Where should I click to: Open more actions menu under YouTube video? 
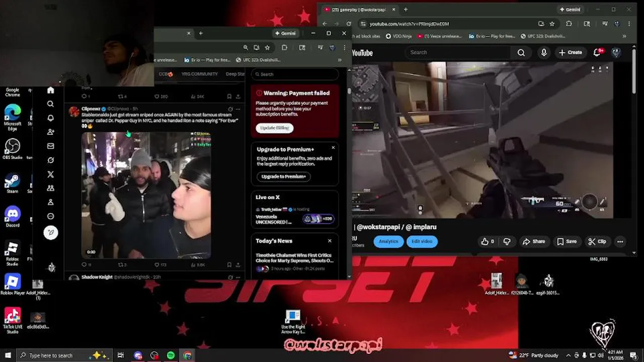[620, 241]
